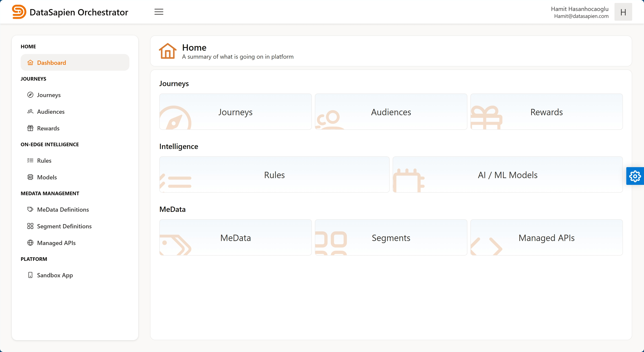Open the AI / ML Models card

tap(507, 175)
